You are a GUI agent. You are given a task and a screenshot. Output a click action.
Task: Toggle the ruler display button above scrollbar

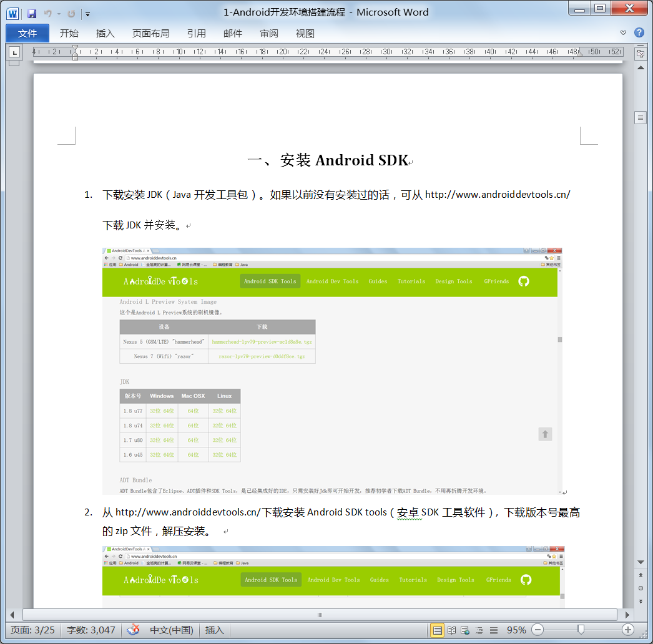pos(640,54)
